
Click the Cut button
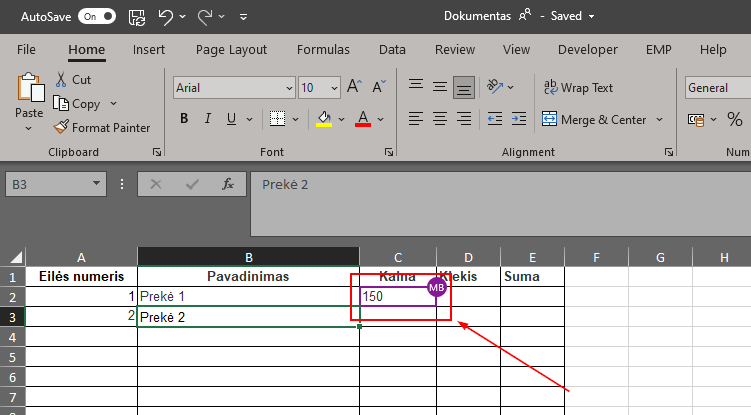[73, 80]
